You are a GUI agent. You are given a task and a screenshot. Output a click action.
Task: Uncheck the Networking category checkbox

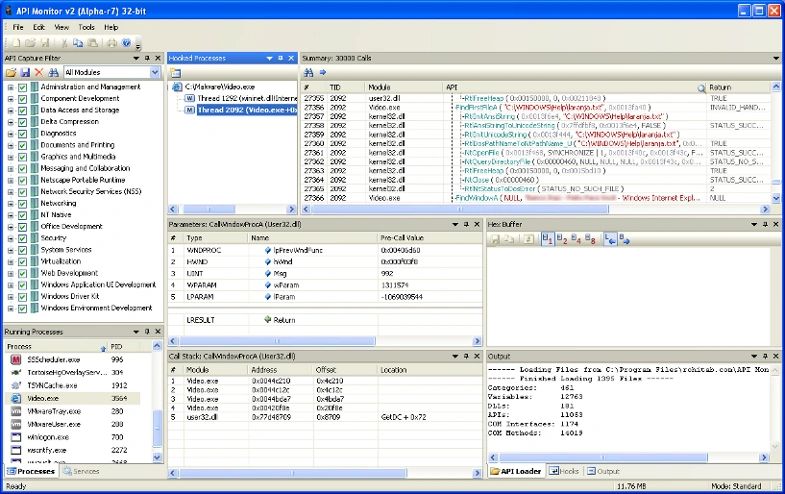[22, 202]
